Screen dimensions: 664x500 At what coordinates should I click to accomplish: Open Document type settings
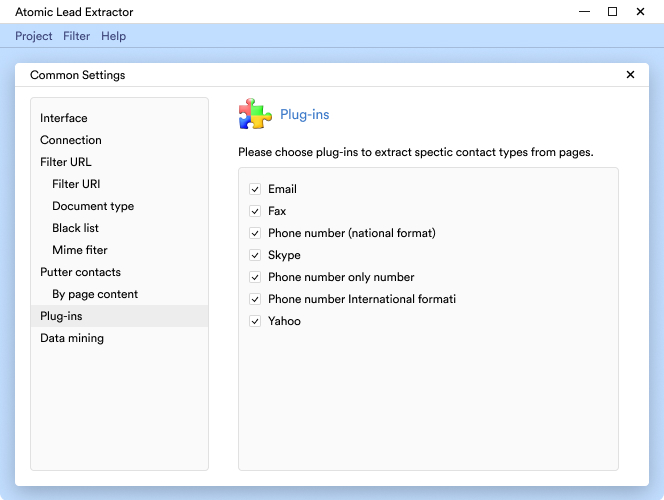(x=93, y=206)
